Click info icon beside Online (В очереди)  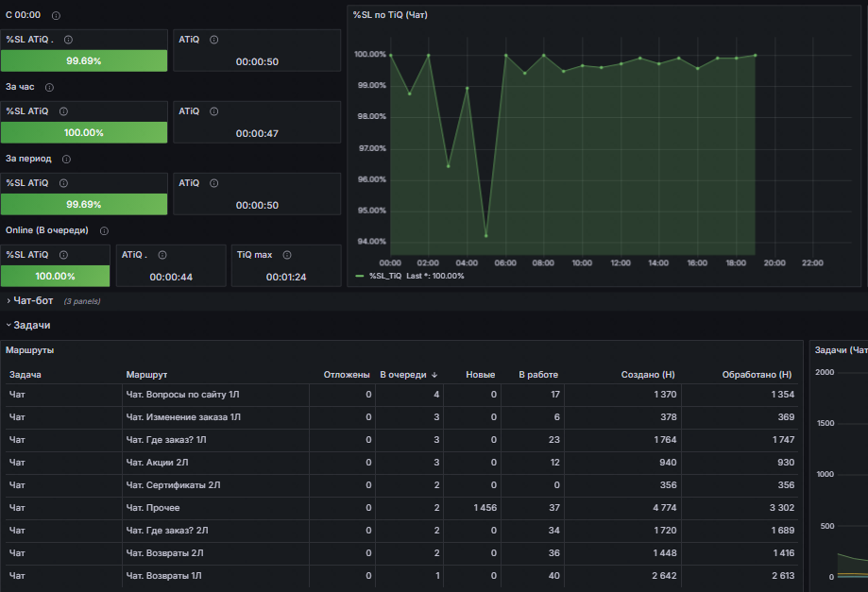pyautogui.click(x=104, y=230)
